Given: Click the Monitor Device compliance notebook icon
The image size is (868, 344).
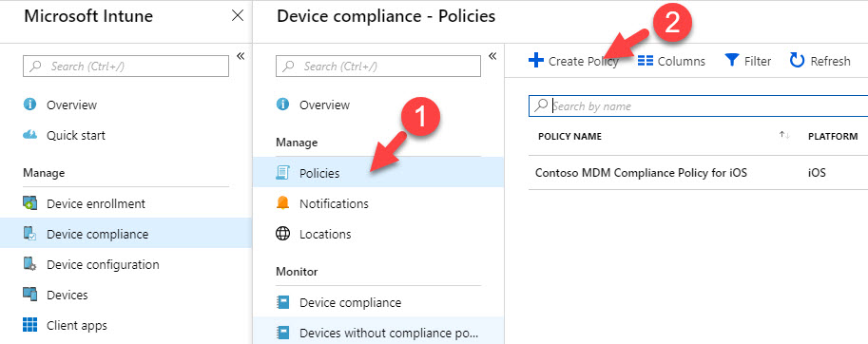Looking at the screenshot, I should (x=283, y=302).
